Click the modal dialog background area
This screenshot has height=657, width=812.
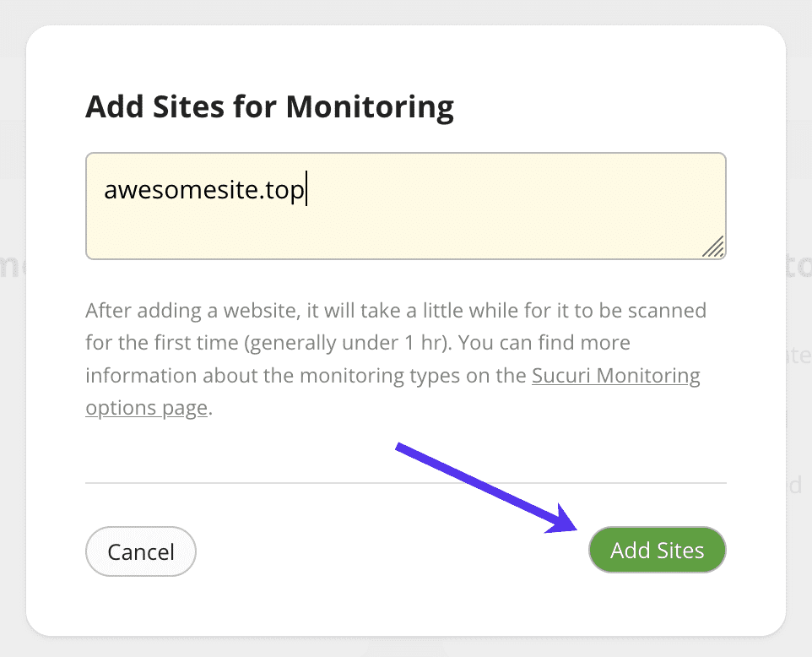click(405, 600)
